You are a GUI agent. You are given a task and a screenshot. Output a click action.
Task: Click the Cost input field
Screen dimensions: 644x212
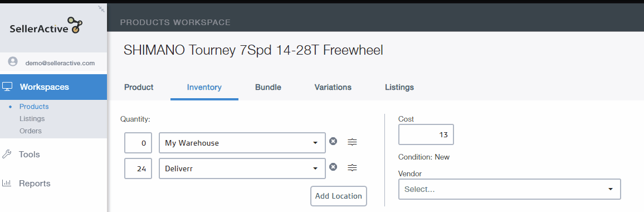click(426, 134)
